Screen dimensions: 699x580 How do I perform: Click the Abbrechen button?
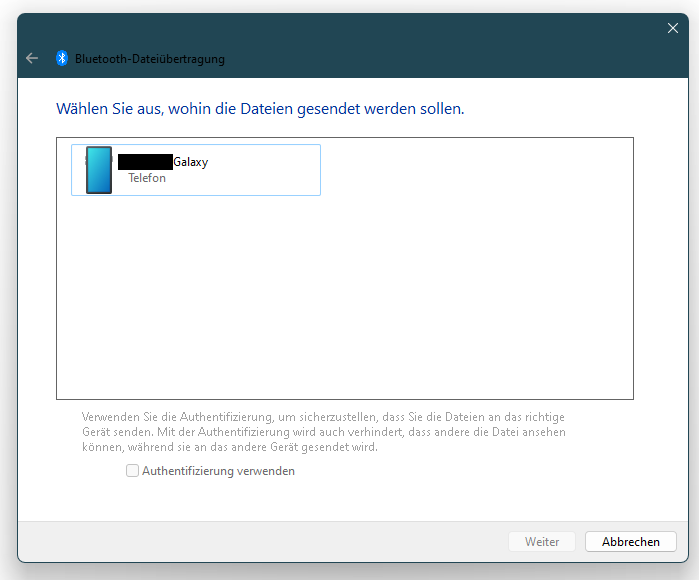[631, 542]
